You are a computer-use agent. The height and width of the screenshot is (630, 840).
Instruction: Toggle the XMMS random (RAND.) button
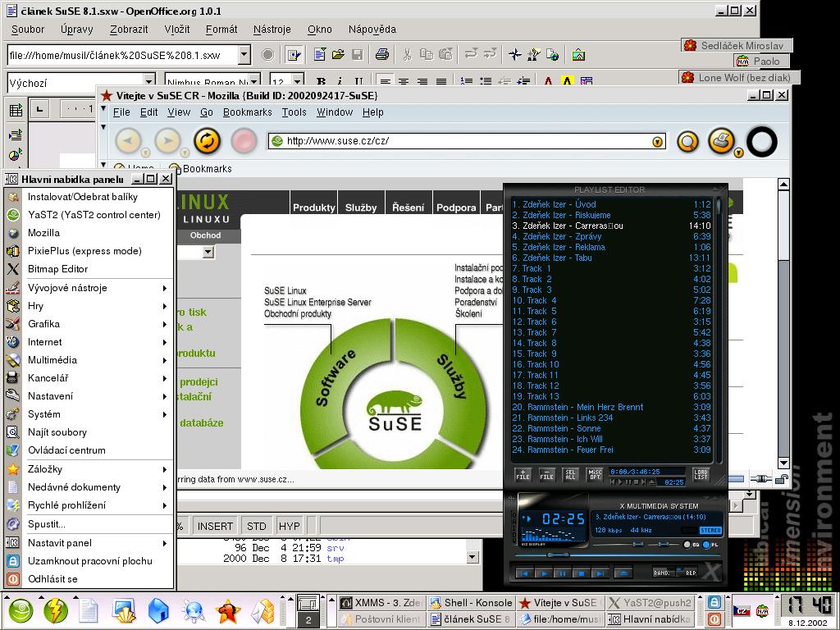click(x=662, y=573)
